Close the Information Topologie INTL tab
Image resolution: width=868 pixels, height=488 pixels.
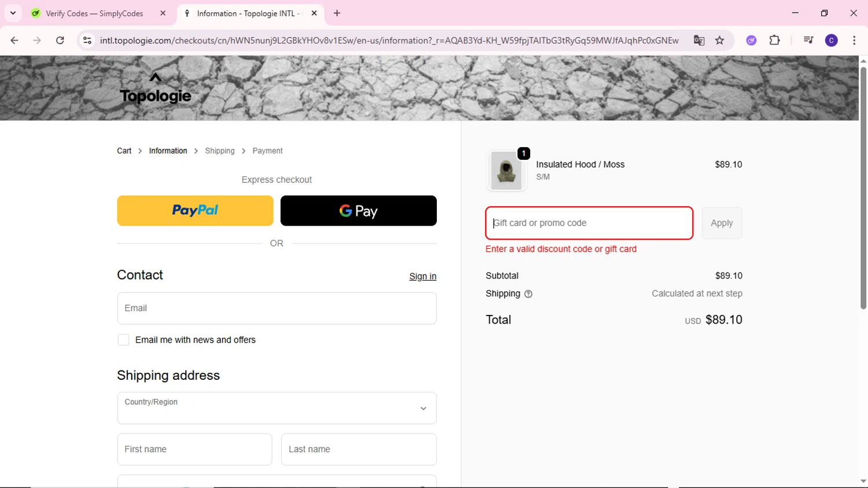(314, 13)
